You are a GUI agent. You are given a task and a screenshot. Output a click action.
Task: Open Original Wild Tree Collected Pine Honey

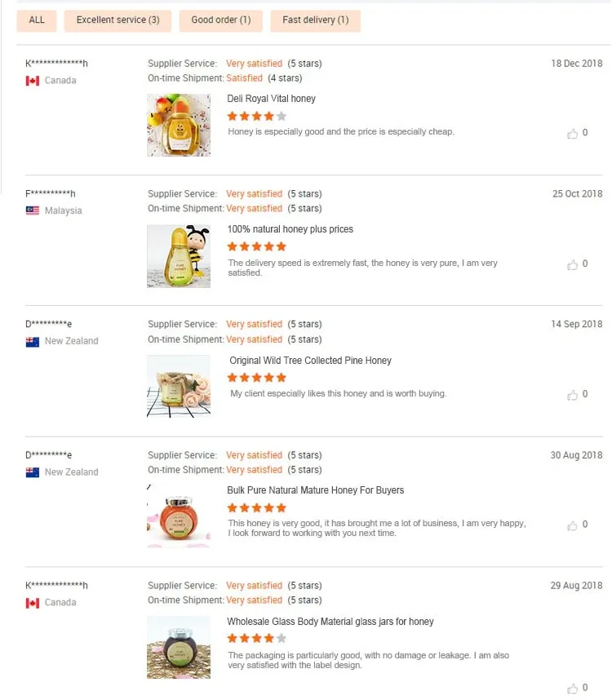(310, 361)
